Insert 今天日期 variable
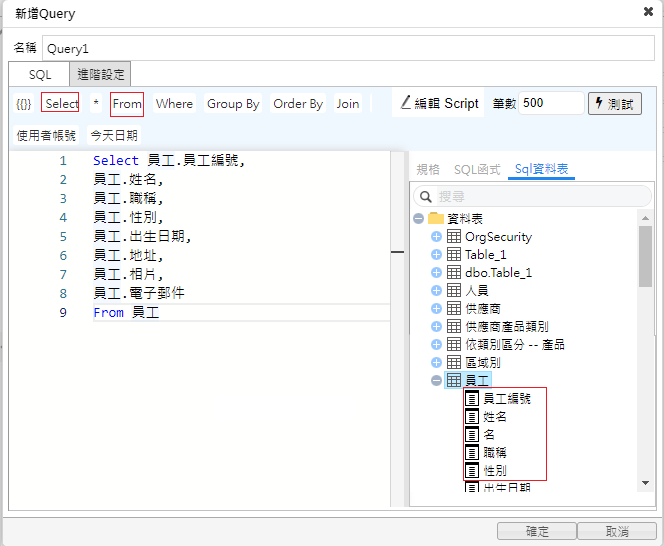The height and width of the screenshot is (546, 664). tap(114, 136)
